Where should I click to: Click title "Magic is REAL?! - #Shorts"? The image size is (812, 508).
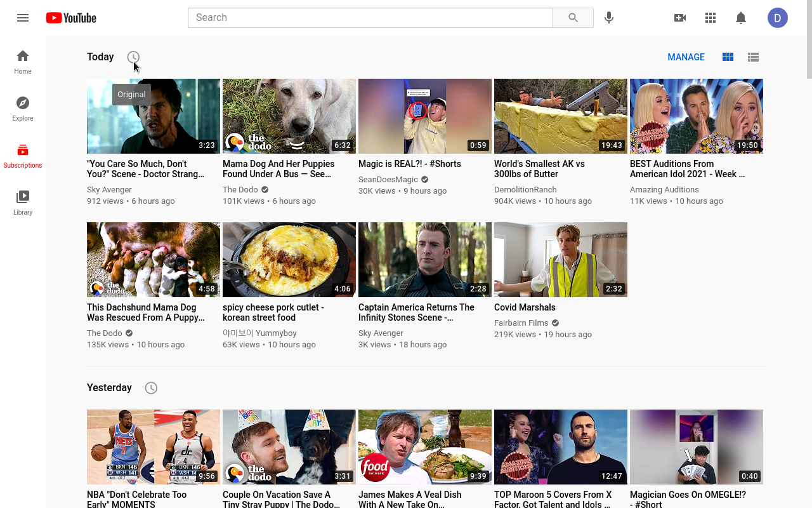410,164
